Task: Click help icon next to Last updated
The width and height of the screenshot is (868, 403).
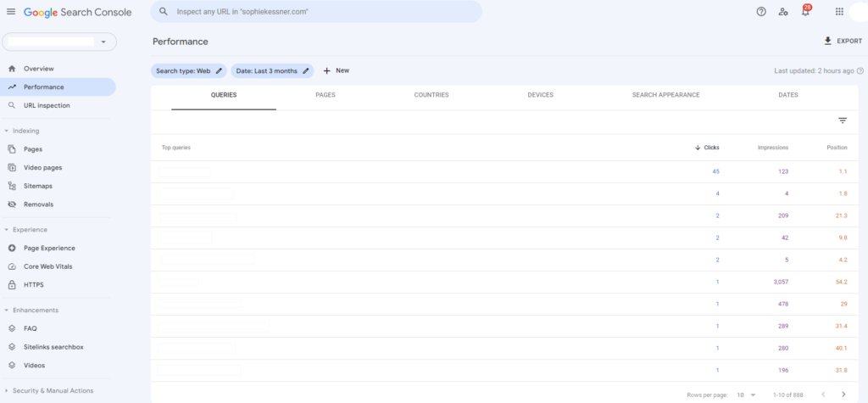Action: tap(860, 71)
